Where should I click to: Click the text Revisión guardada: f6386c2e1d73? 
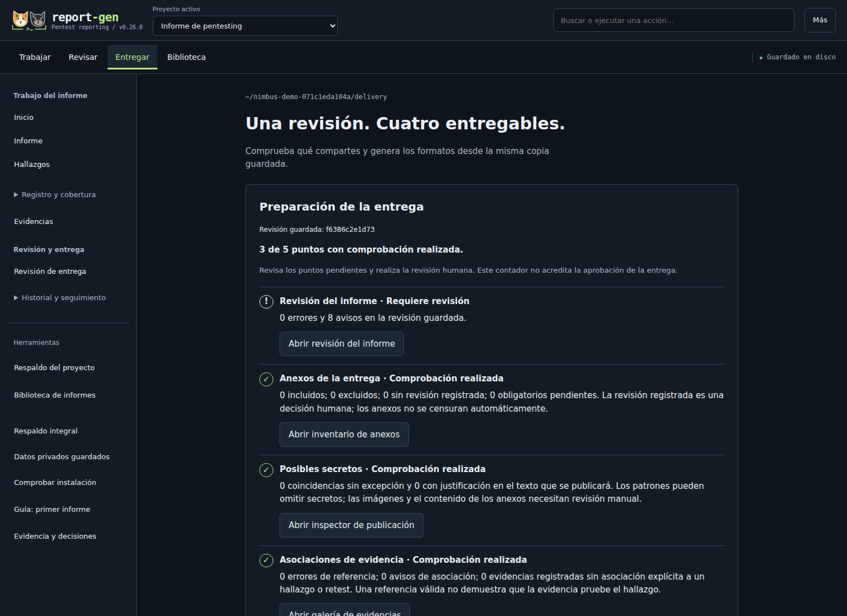pyautogui.click(x=317, y=230)
